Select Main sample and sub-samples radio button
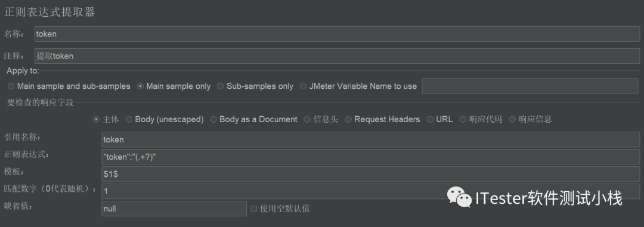 pos(11,86)
